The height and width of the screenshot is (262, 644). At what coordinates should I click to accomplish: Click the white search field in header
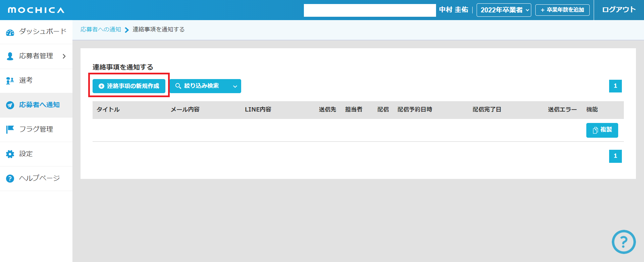click(x=370, y=10)
